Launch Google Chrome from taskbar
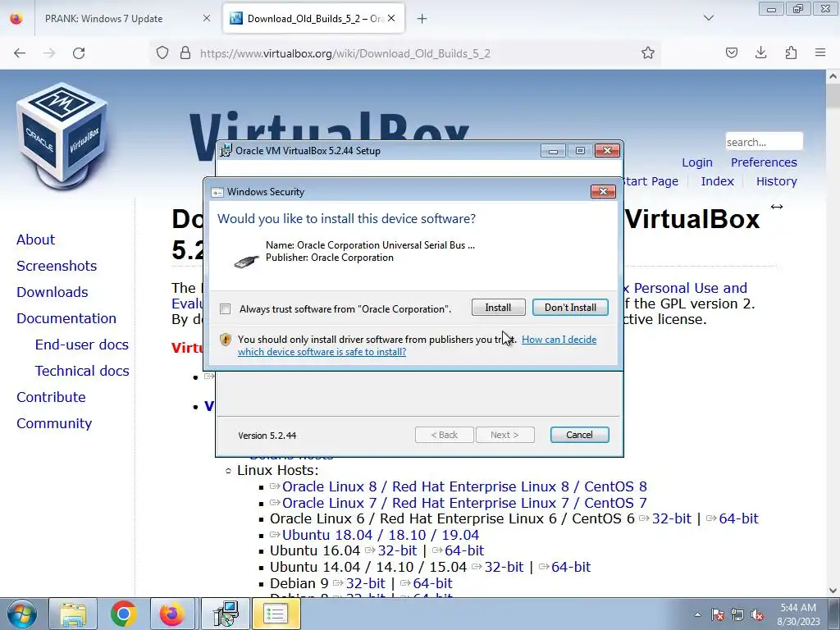Image resolution: width=840 pixels, height=630 pixels. click(123, 614)
